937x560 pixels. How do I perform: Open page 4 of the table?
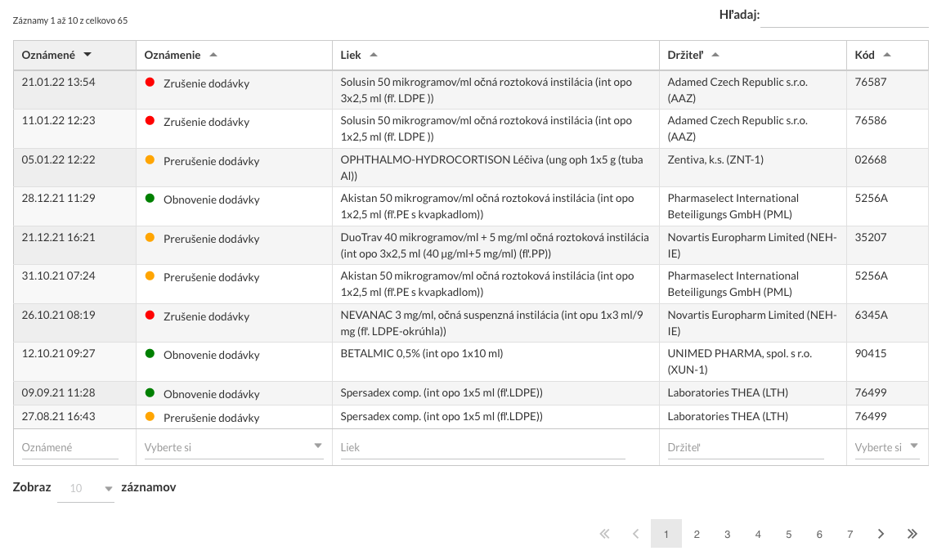click(758, 534)
